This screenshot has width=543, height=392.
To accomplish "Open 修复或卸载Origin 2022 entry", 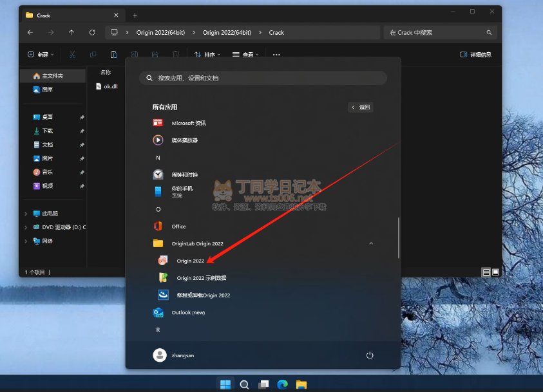I will pyautogui.click(x=203, y=295).
